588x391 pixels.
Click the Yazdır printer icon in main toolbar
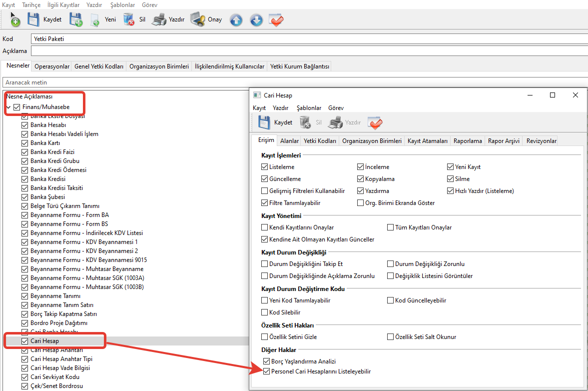pos(159,20)
